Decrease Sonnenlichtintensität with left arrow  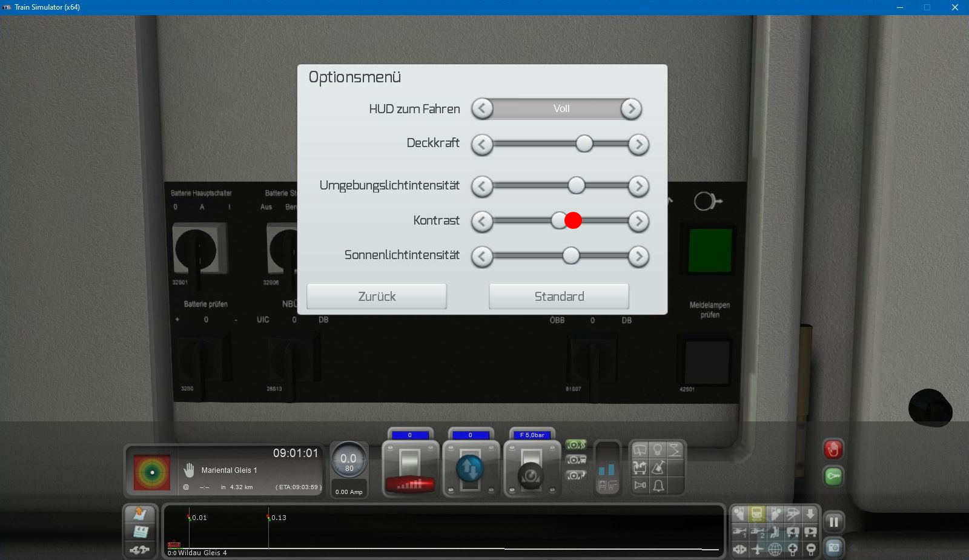click(x=482, y=256)
